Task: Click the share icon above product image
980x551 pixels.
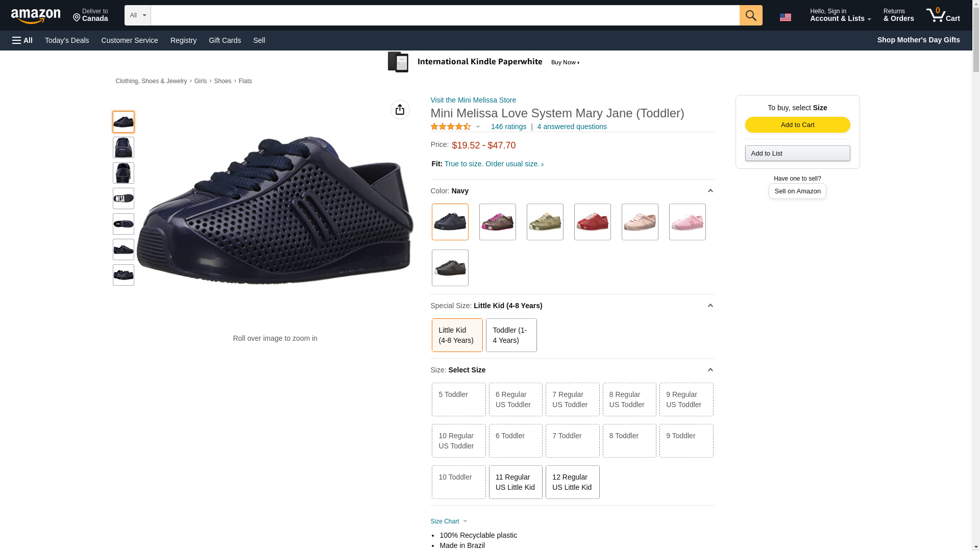Action: tap(400, 110)
